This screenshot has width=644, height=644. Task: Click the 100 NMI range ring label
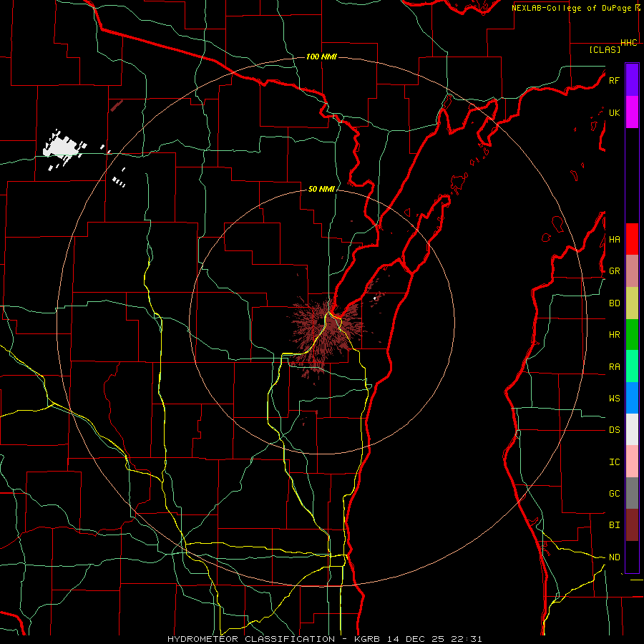tap(321, 57)
